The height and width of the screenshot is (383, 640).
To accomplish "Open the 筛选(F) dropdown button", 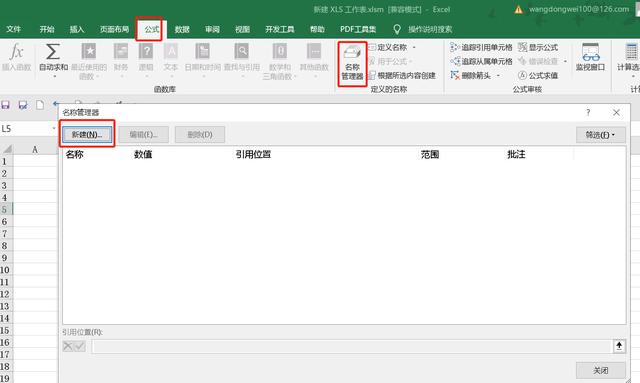I will 600,134.
